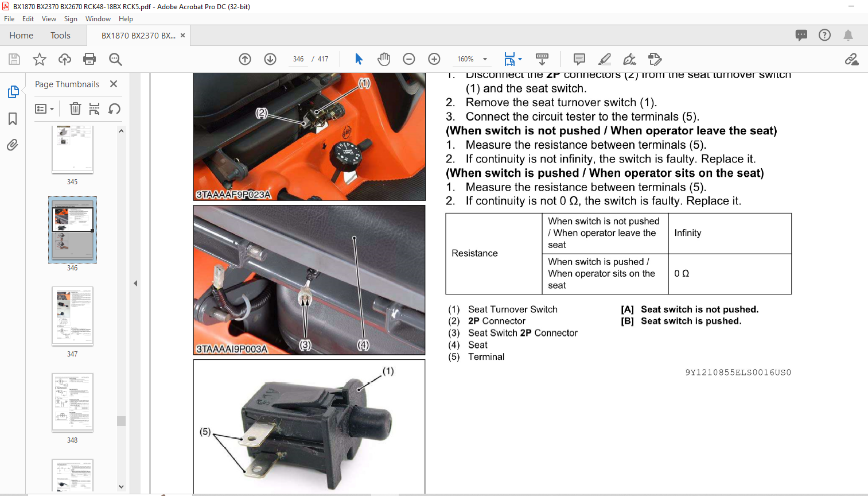Click the thumbnail page split icon

point(95,108)
